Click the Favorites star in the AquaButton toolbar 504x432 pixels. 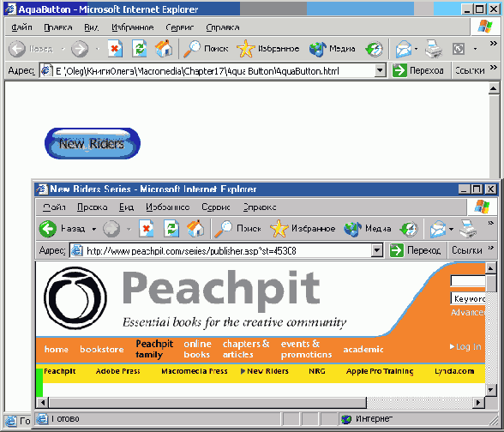tap(245, 49)
